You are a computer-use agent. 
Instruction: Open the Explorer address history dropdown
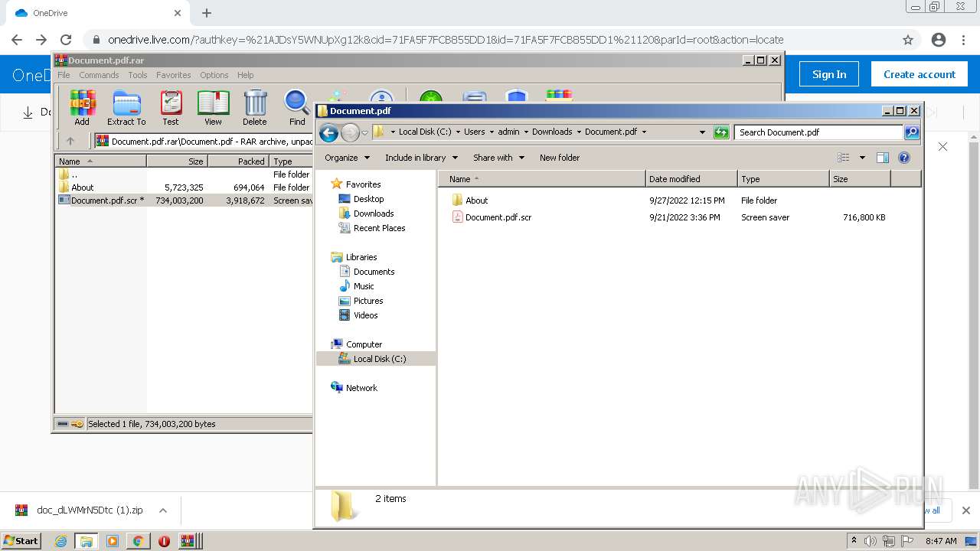point(702,132)
